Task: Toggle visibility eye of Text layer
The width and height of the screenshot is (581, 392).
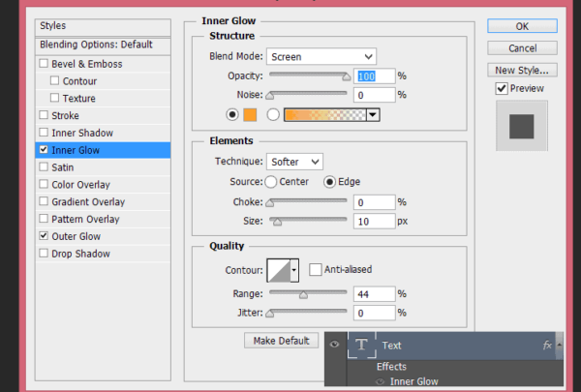Action: click(335, 345)
